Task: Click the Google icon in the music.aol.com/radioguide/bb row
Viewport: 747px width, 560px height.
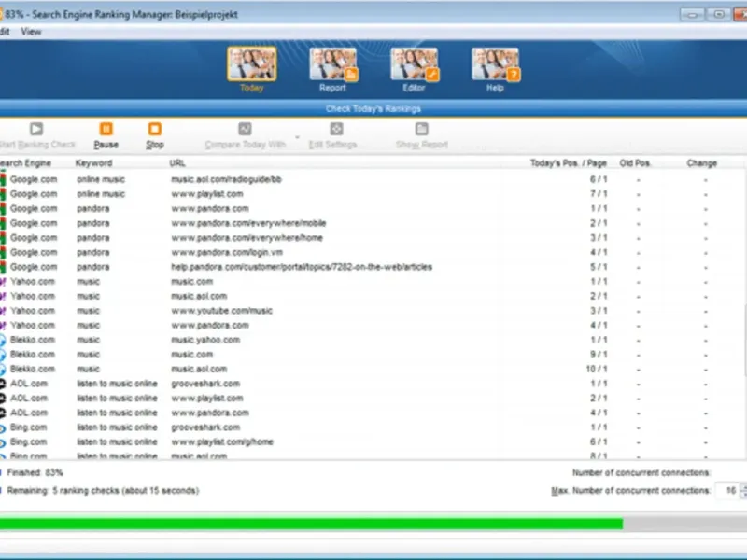Action: pyautogui.click(x=3, y=179)
